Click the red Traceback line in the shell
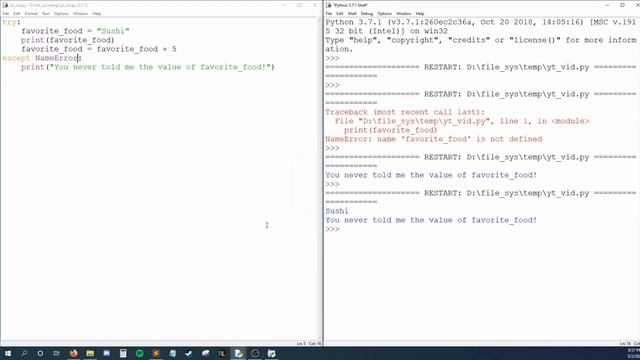 coord(405,112)
